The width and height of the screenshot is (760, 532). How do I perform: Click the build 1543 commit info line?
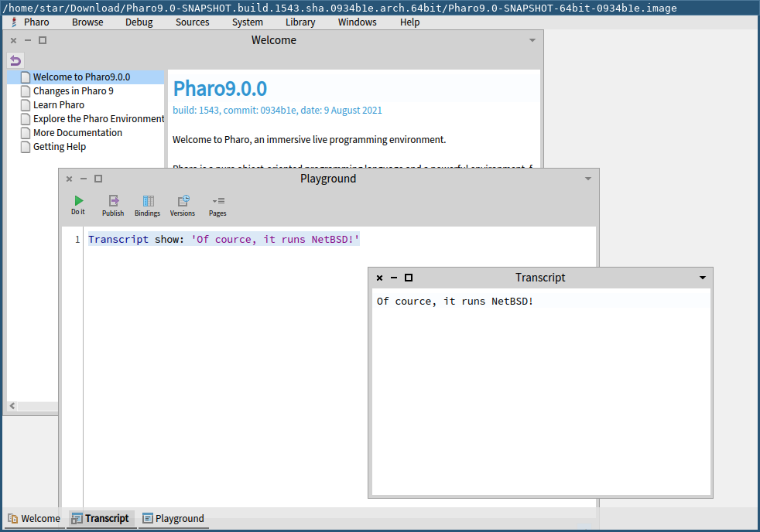[277, 111]
